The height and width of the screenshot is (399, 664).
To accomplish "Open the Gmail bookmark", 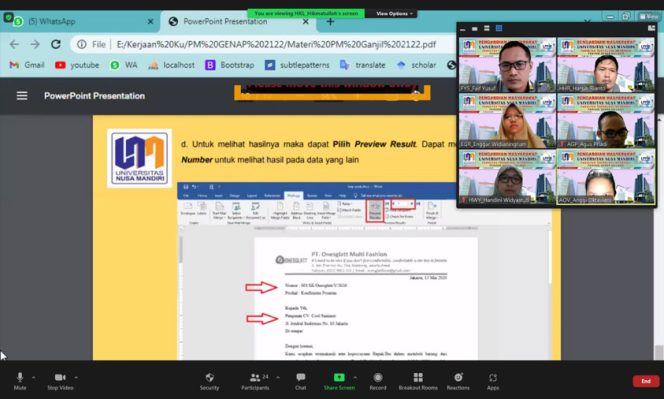I will (27, 65).
